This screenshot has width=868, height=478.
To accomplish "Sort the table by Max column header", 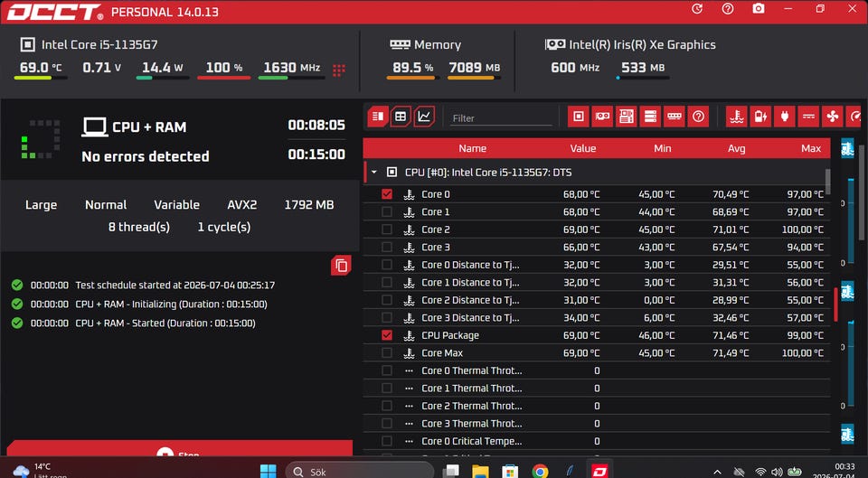I will [810, 148].
